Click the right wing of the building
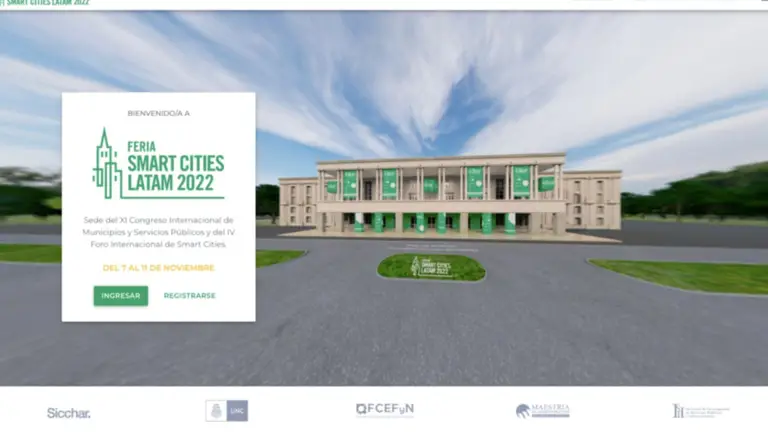Viewport: 768px width, 432px height. (592, 200)
